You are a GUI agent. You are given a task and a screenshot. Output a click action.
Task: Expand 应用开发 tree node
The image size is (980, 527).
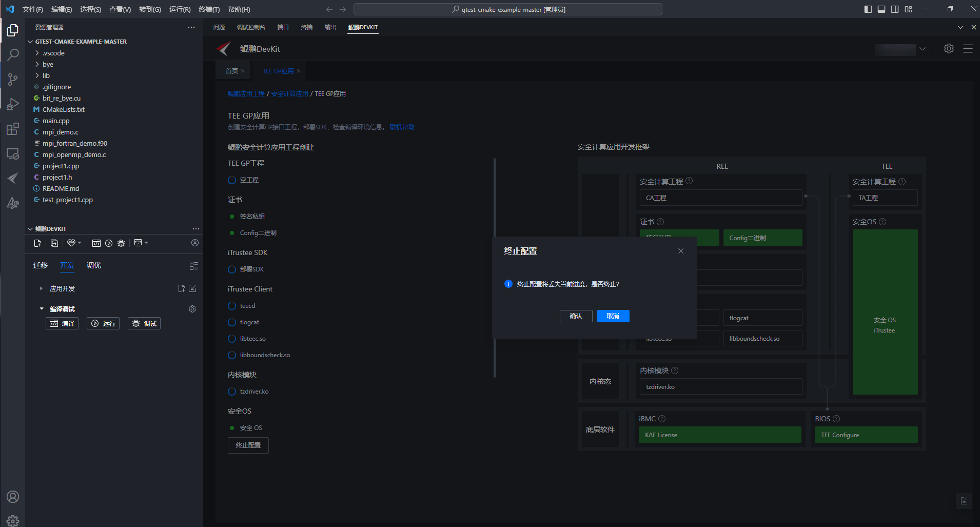click(41, 288)
